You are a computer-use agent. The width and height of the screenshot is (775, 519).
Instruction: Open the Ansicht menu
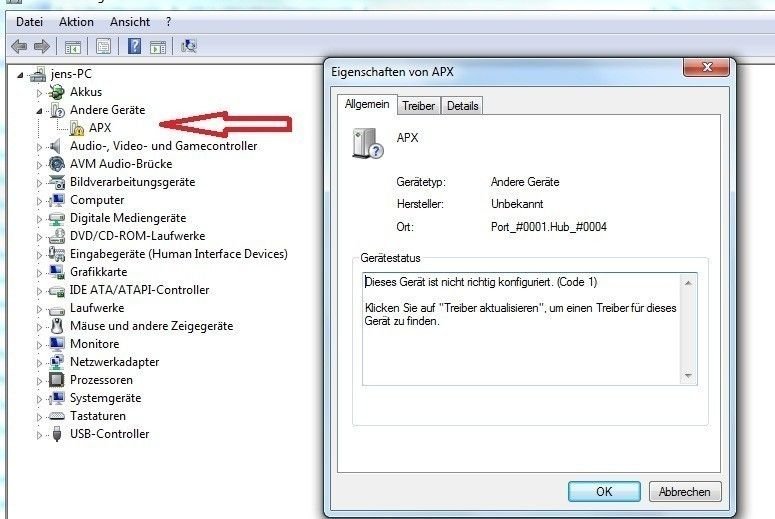click(x=129, y=22)
